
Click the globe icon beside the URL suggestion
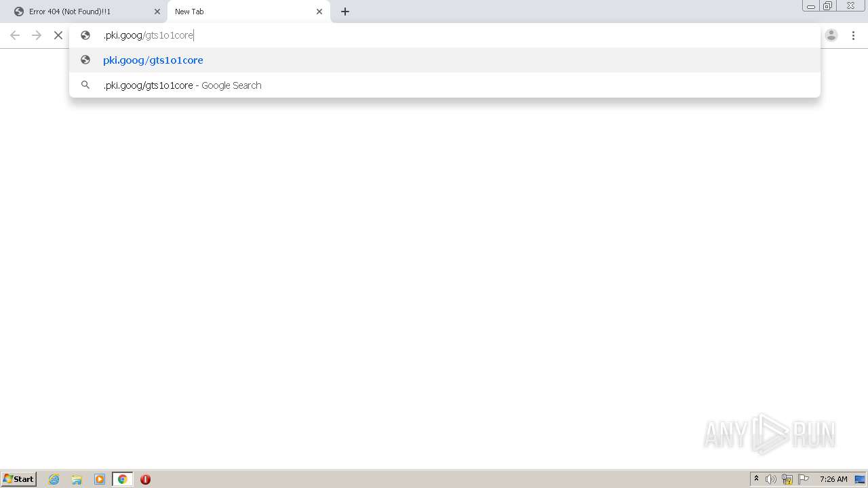(x=85, y=60)
